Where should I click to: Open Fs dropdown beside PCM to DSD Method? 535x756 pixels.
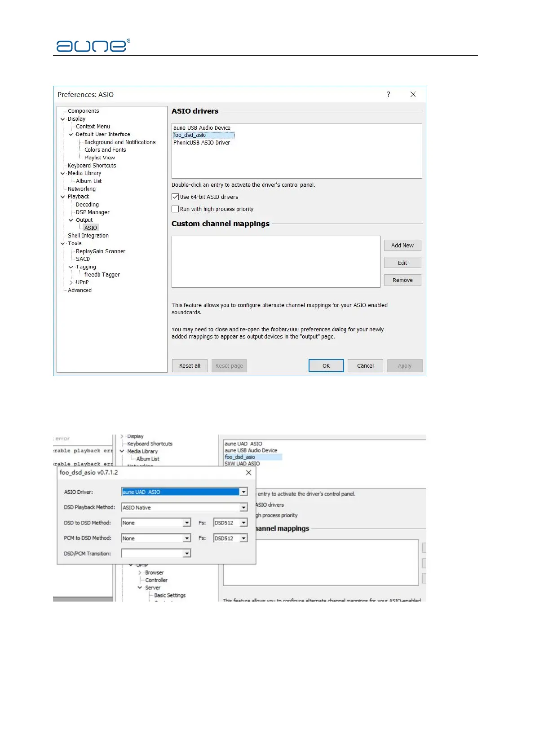pyautogui.click(x=243, y=538)
